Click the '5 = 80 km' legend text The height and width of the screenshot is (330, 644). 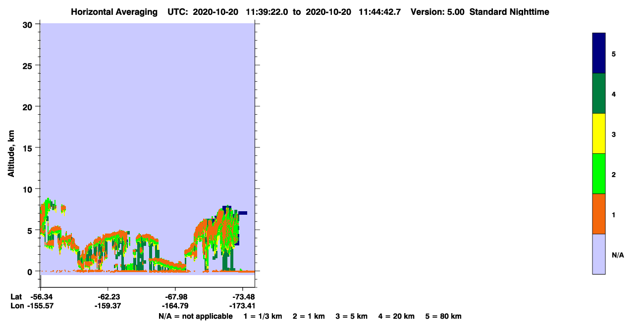[443, 316]
